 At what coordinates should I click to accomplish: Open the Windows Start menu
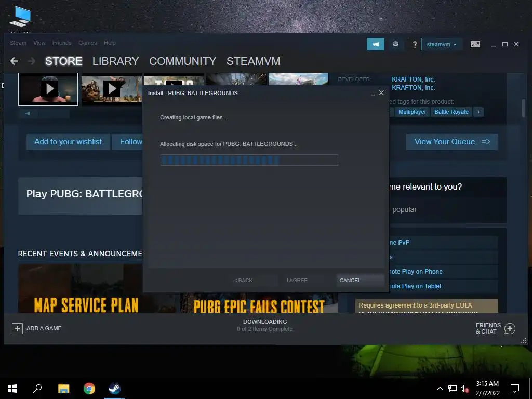(x=12, y=389)
